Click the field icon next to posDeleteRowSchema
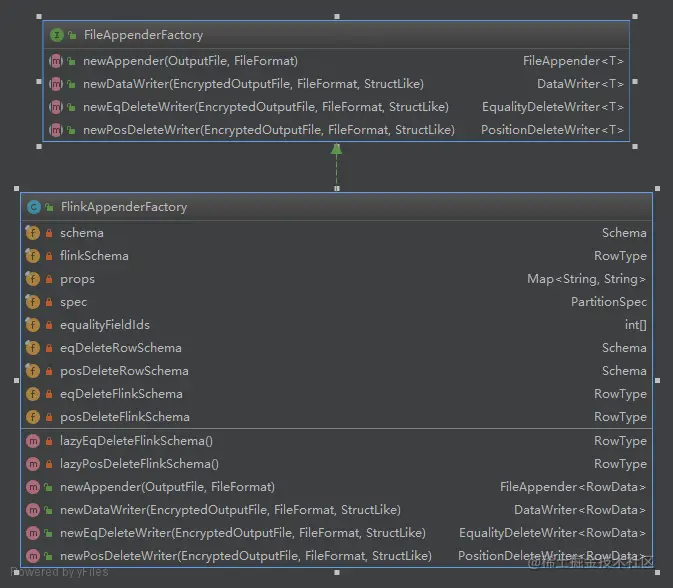Screen dimensions: 673x588 pyautogui.click(x=33, y=371)
